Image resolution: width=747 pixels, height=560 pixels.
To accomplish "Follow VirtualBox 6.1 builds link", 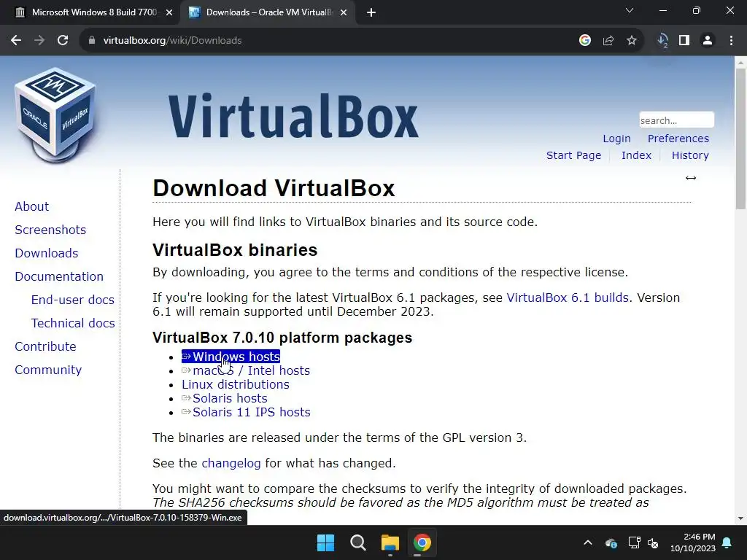I will [568, 297].
